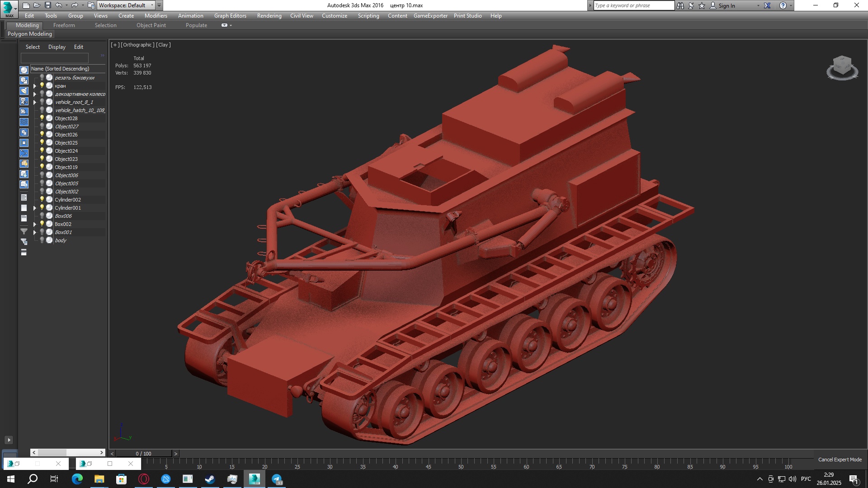Toggle visibility bulb for Box006
The width and height of the screenshot is (868, 488).
point(42,216)
